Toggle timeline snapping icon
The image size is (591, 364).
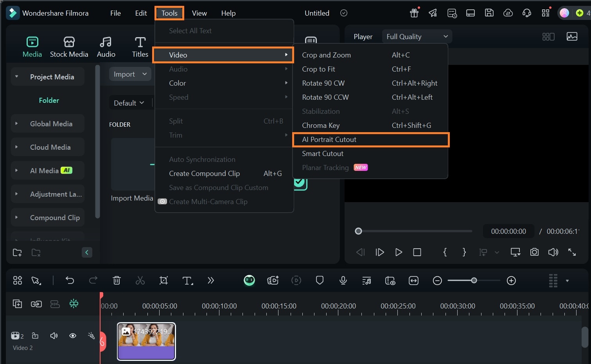pos(74,304)
